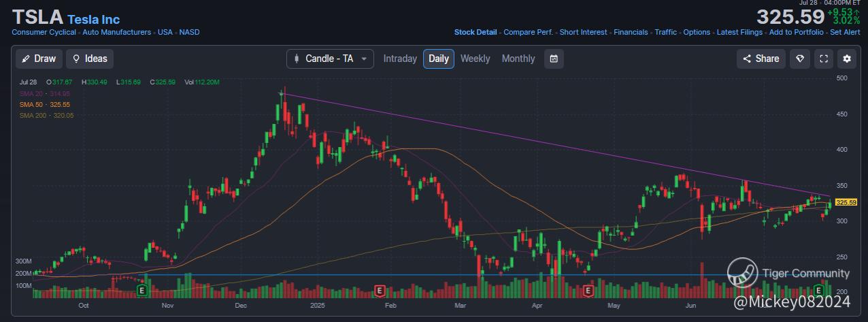The height and width of the screenshot is (322, 868).
Task: Select the Daily timeframe
Action: click(x=439, y=59)
